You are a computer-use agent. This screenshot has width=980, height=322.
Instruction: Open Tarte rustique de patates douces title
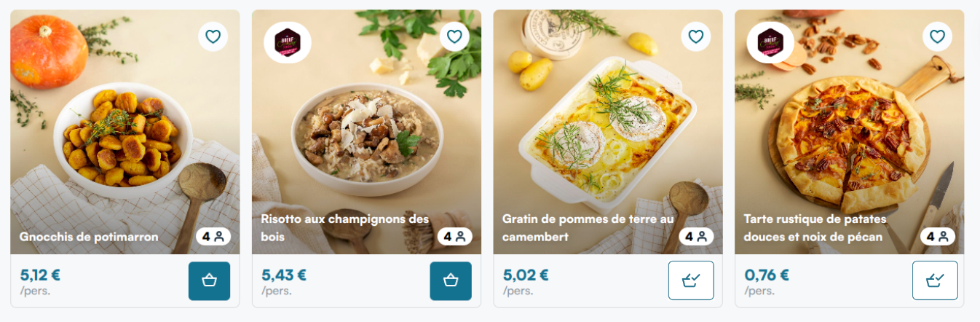pos(813,228)
